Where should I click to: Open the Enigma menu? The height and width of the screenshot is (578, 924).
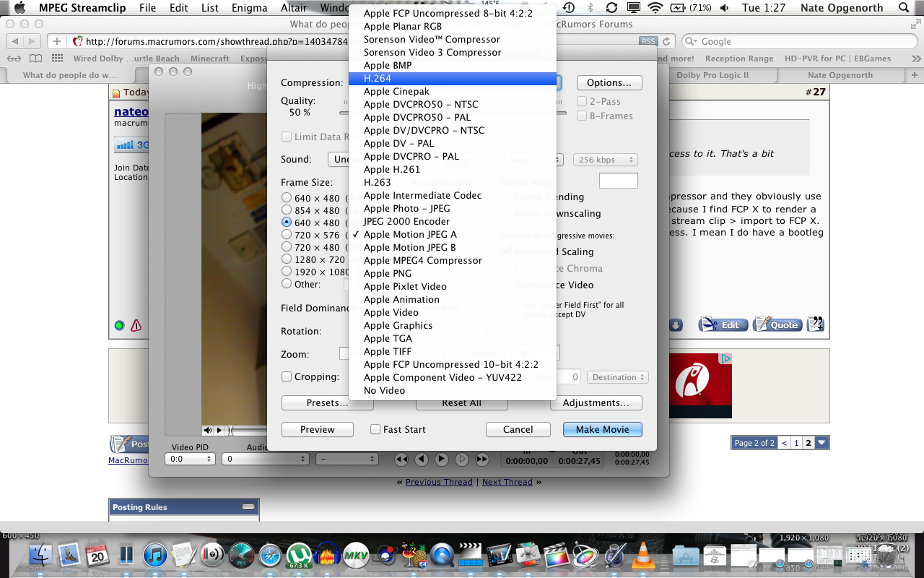click(250, 8)
